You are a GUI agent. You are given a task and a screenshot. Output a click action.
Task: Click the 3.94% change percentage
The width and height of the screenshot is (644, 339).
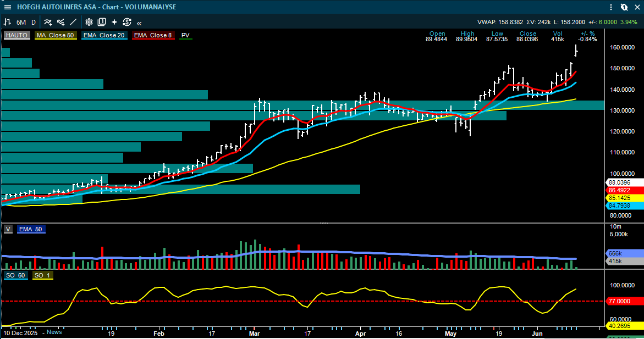pos(629,22)
